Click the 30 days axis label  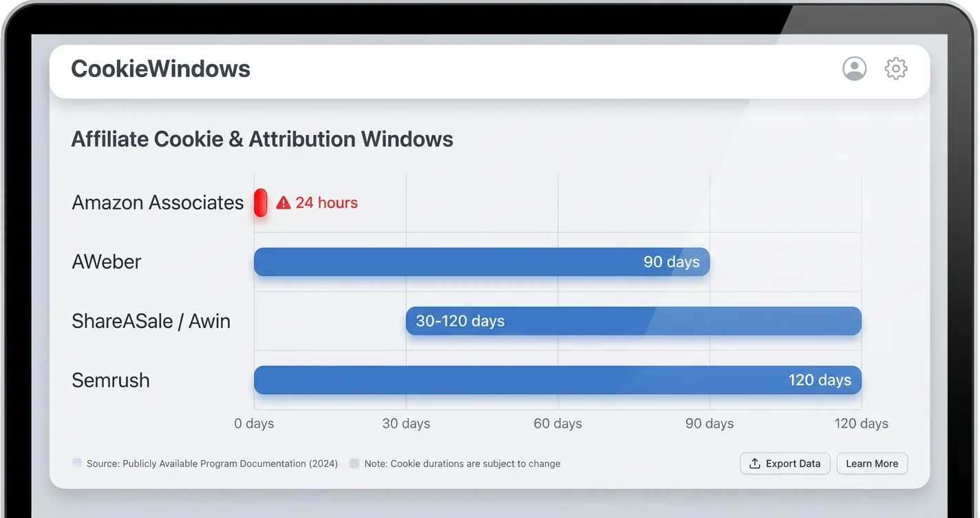pyautogui.click(x=406, y=424)
